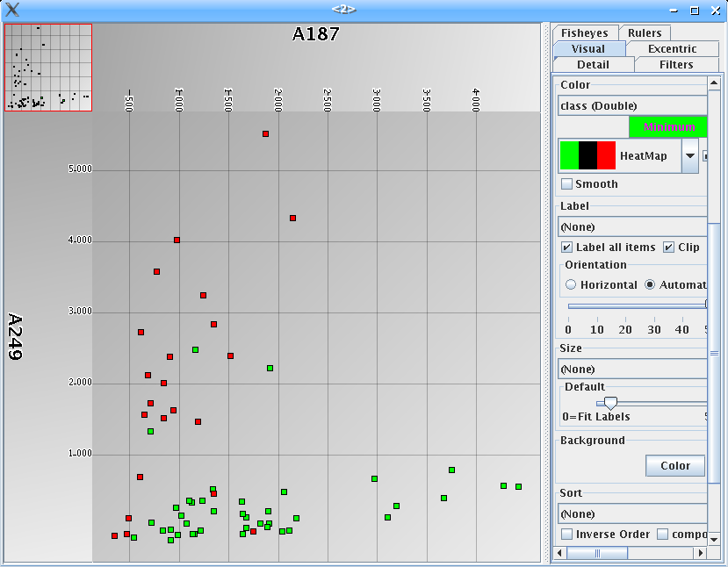Screen dimensions: 728x567
Task: Click the 1.000 y-axis label
Action: [80, 453]
